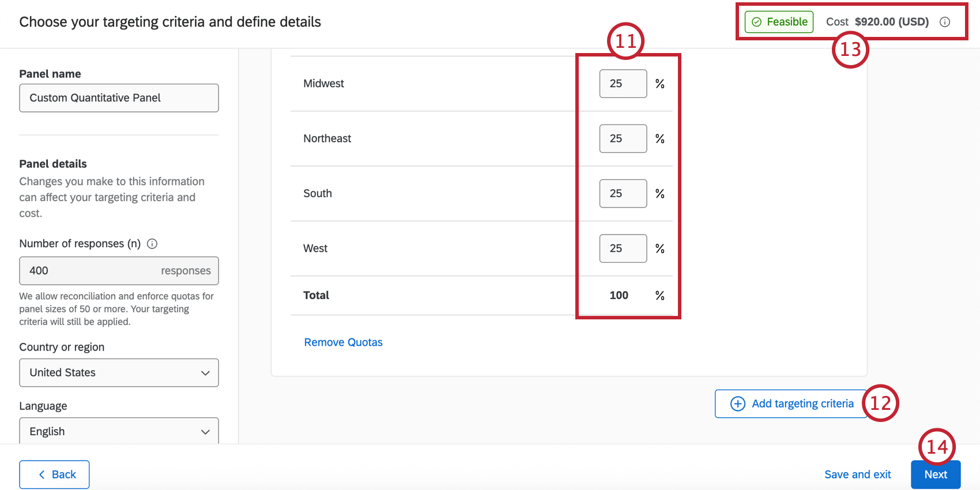The image size is (980, 490).
Task: Click the Next button
Action: 935,474
